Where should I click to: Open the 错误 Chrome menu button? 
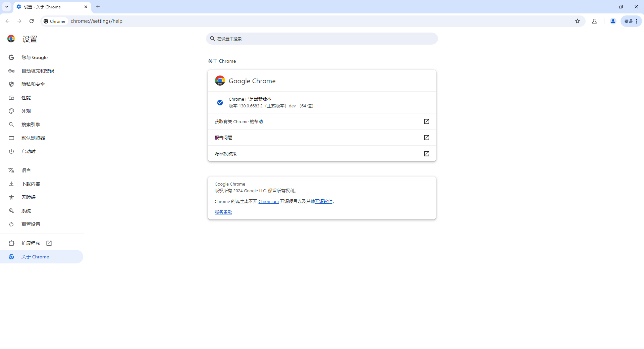631,21
